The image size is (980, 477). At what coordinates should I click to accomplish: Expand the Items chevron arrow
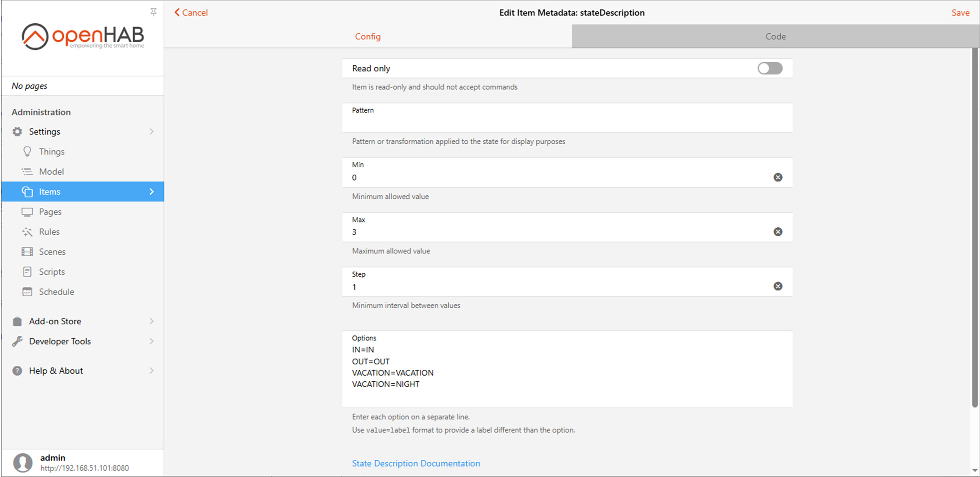151,191
